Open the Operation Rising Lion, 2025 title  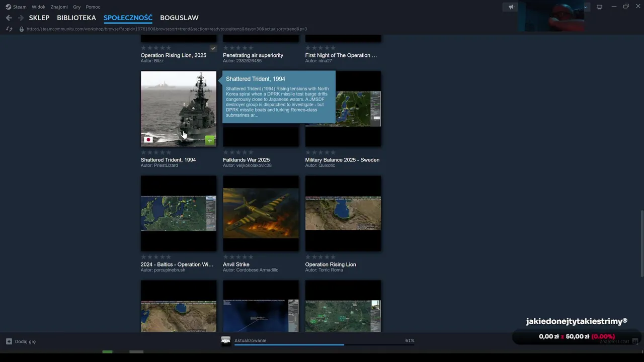click(174, 55)
